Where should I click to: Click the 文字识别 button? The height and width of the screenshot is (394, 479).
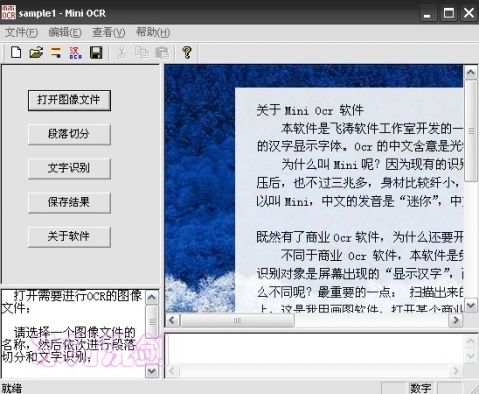[x=69, y=168]
